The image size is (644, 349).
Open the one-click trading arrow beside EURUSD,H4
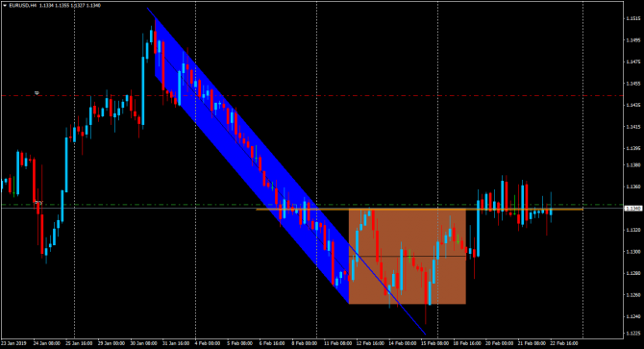(5, 6)
